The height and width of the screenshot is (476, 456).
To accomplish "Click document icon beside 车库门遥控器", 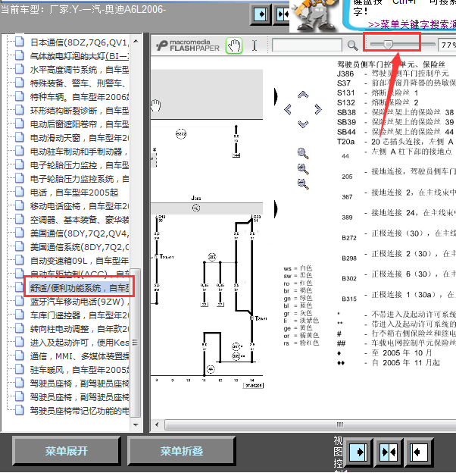I will tap(20, 315).
